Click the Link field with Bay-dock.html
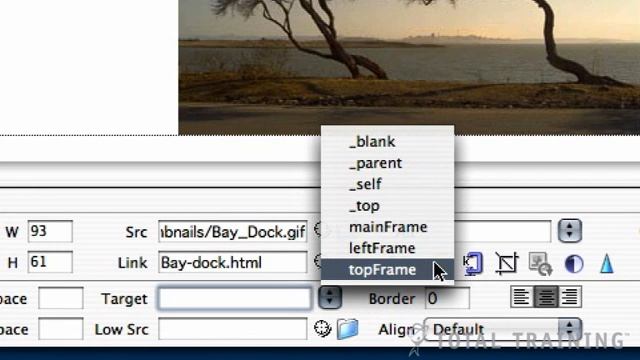 [233, 262]
